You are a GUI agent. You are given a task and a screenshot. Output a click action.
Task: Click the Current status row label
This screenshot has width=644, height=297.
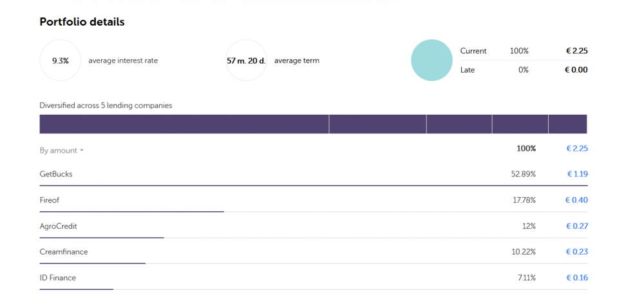[473, 51]
